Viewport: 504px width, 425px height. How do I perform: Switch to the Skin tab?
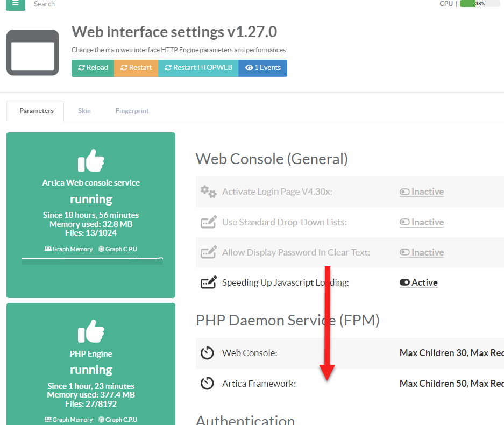point(84,111)
